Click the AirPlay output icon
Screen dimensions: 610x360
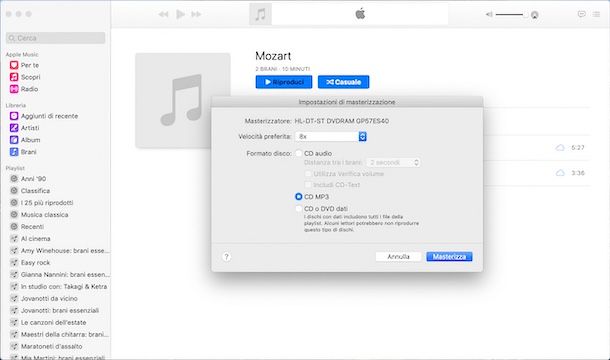click(x=535, y=15)
